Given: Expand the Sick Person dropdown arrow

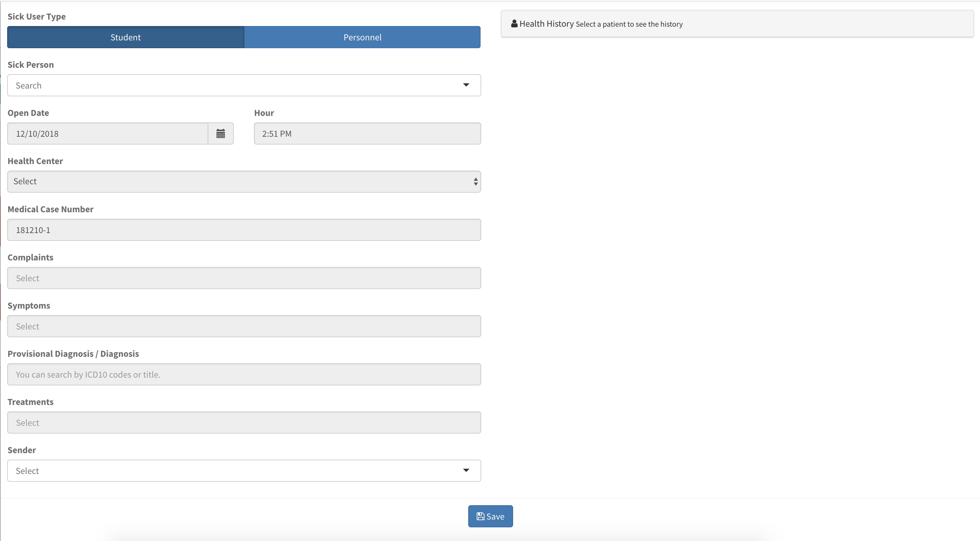Looking at the screenshot, I should click(466, 85).
